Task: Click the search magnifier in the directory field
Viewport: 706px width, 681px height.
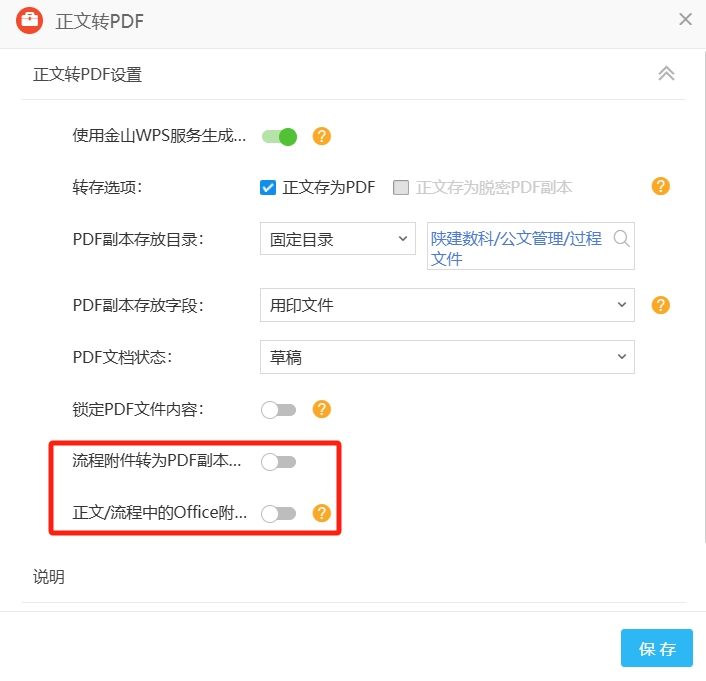Action: tap(621, 238)
